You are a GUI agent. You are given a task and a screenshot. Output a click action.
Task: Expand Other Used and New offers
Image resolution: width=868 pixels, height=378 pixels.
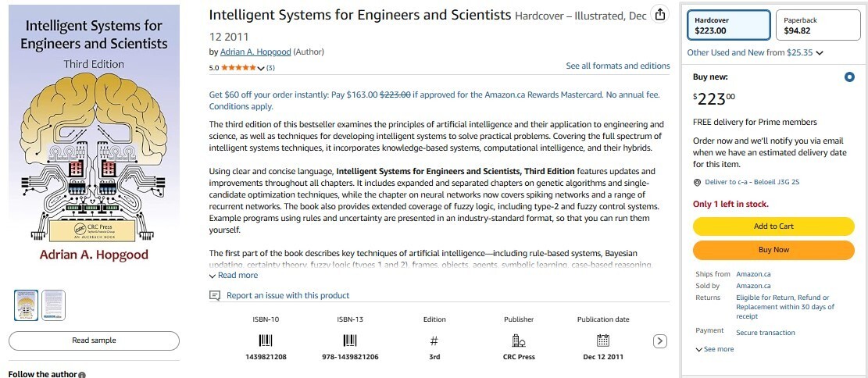(x=755, y=52)
